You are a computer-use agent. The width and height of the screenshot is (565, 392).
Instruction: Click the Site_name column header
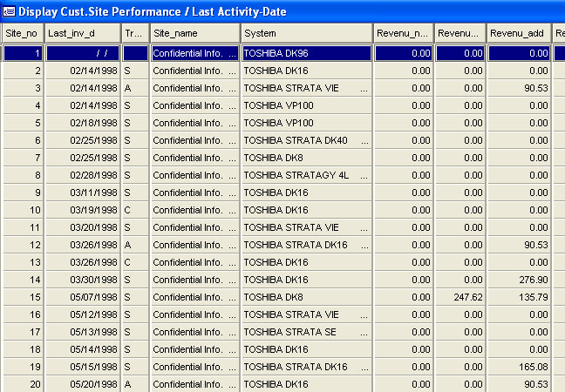[195, 33]
